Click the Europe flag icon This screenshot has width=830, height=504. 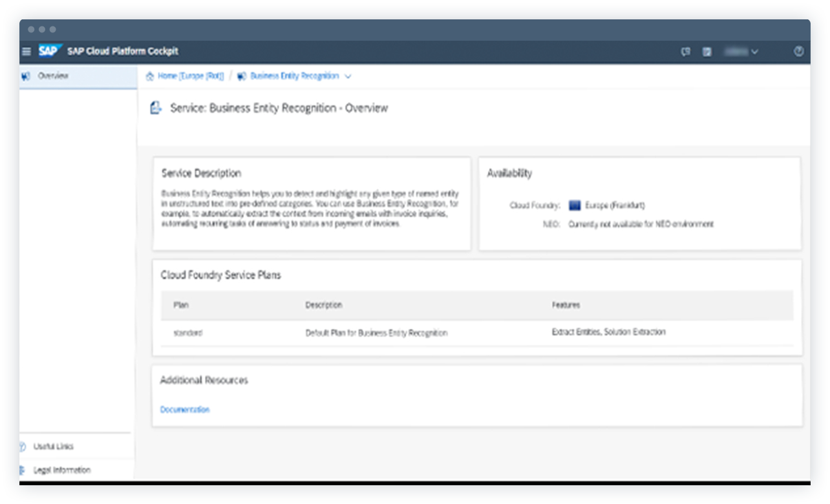click(574, 205)
